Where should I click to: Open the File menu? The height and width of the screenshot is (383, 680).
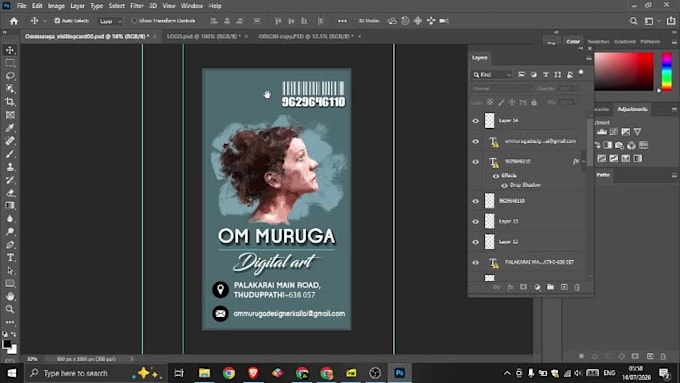21,6
